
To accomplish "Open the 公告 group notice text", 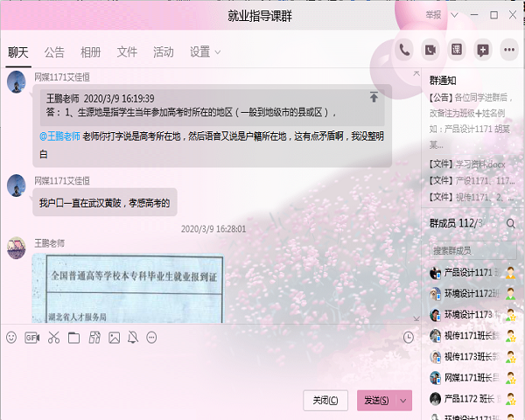I will pos(472,121).
